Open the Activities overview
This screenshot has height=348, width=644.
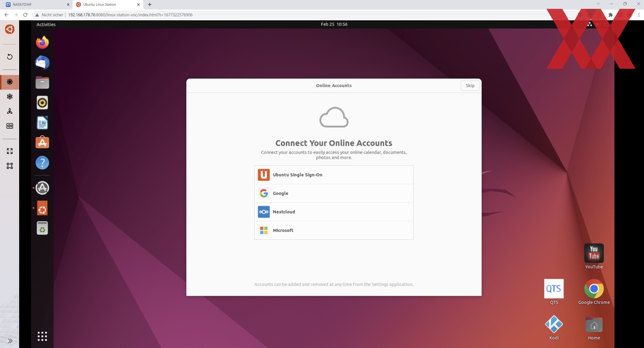tap(46, 24)
